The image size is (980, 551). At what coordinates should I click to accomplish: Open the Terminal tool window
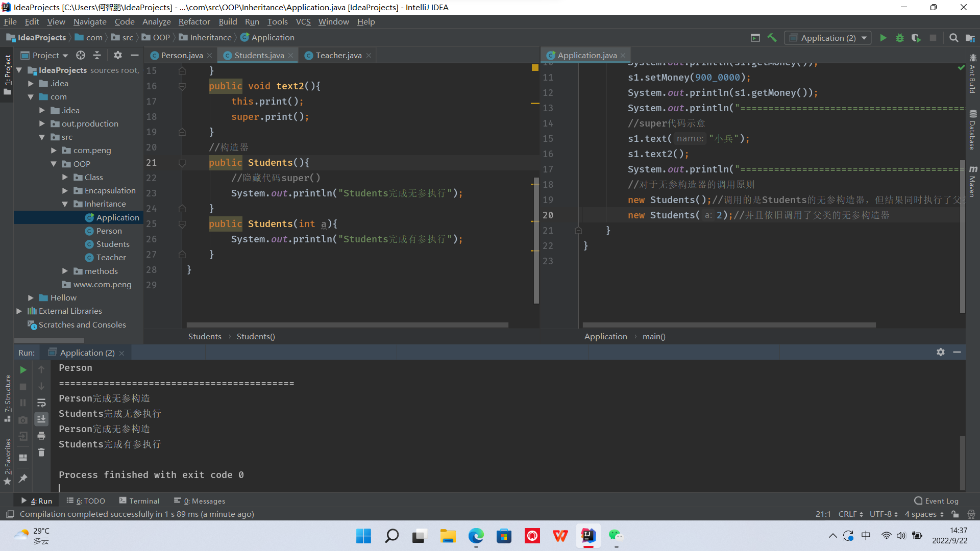(x=139, y=501)
